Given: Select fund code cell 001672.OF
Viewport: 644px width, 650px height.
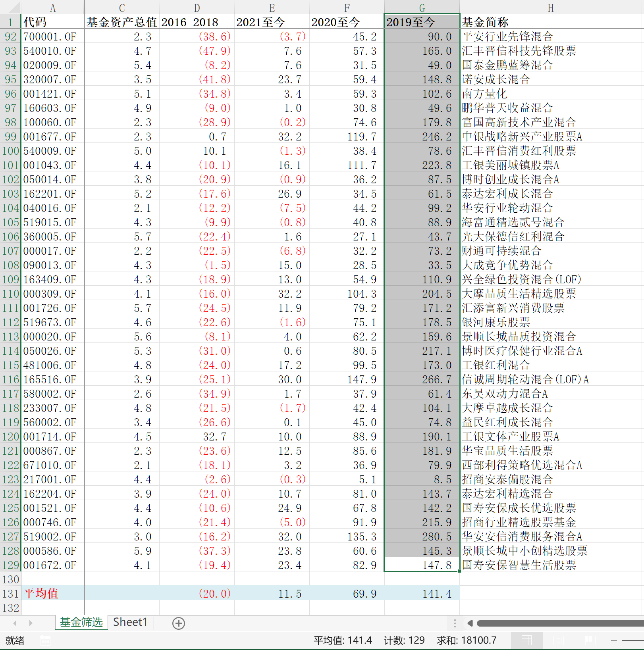Looking at the screenshot, I should (x=53, y=565).
